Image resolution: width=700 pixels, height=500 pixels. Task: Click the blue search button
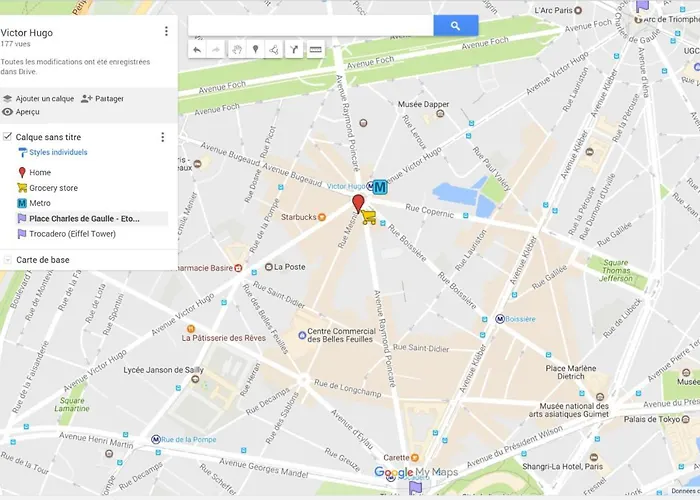[455, 26]
